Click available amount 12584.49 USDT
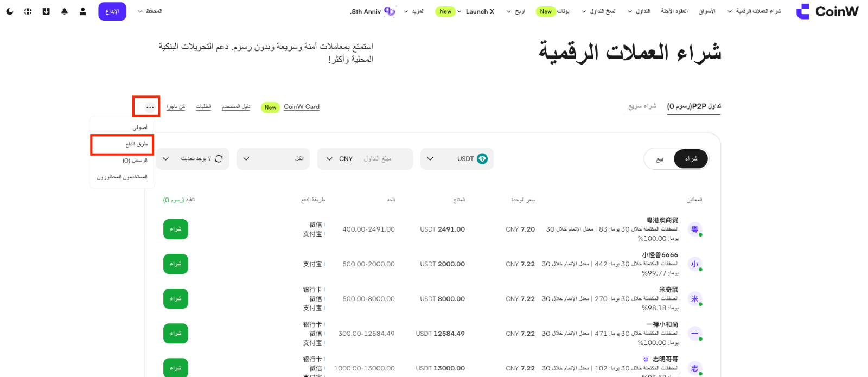 click(440, 334)
